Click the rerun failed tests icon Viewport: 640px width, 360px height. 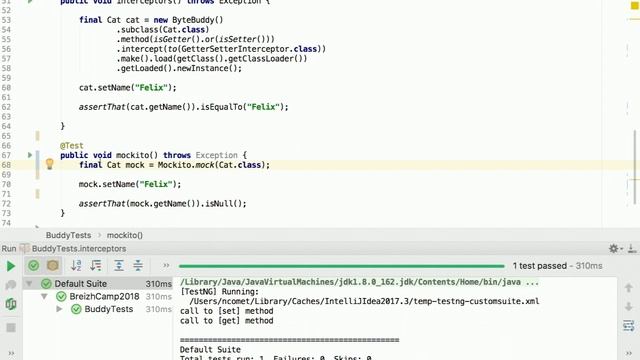[x=11, y=285]
